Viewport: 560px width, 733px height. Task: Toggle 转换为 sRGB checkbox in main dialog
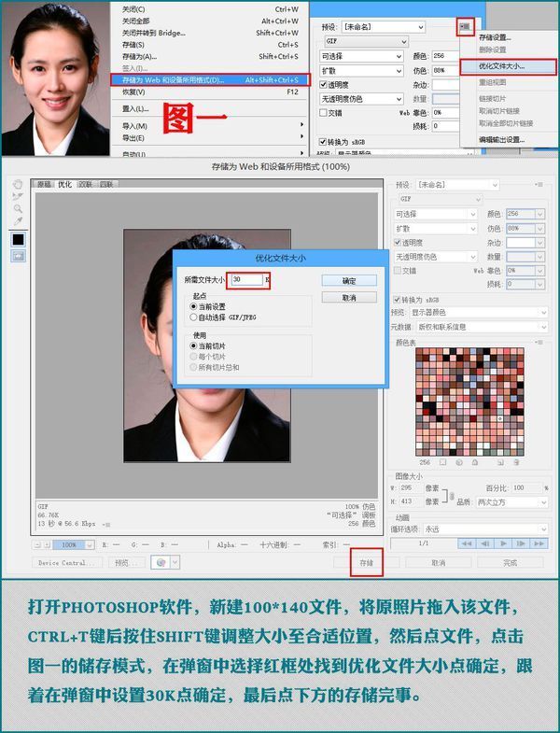click(x=397, y=299)
